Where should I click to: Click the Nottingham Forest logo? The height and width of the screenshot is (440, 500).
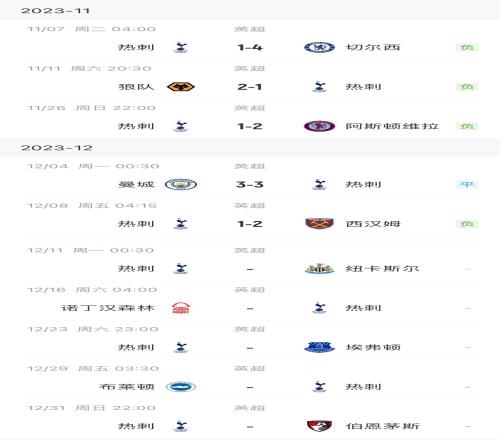point(181,308)
